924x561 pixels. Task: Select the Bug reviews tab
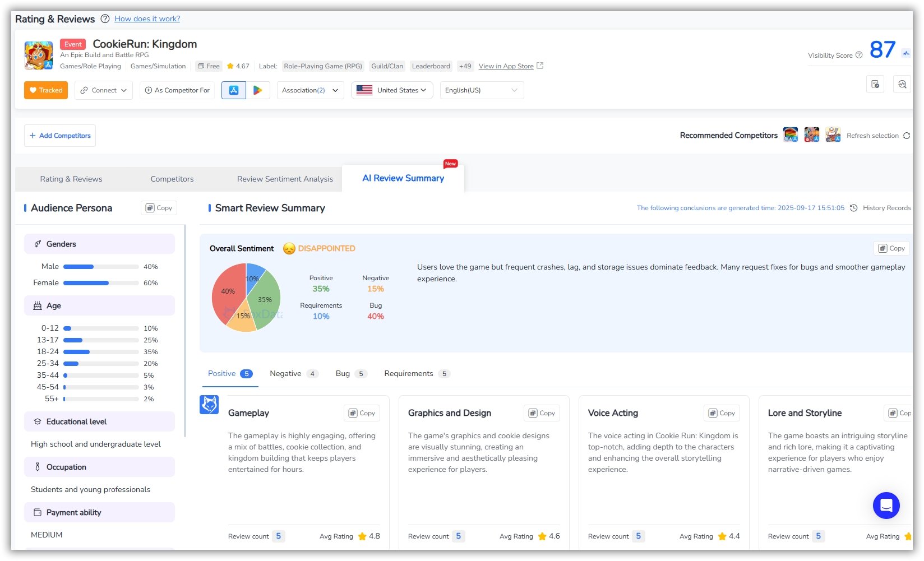pos(351,374)
